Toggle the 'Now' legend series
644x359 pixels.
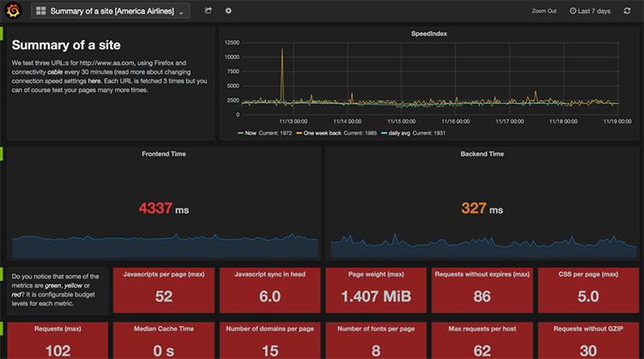(251, 133)
